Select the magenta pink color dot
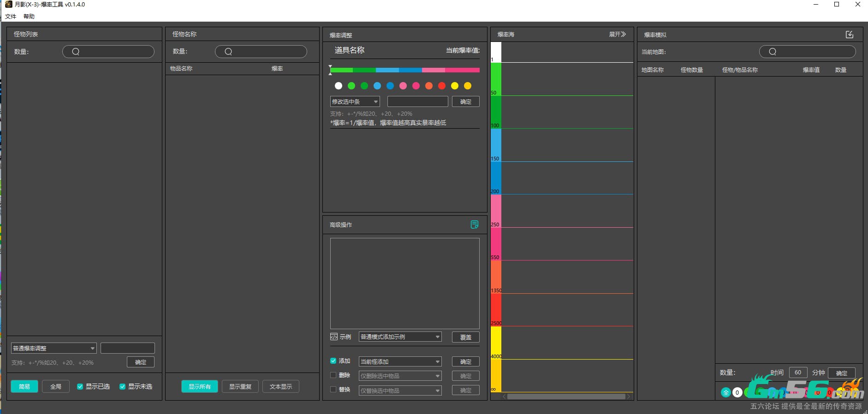 point(416,86)
